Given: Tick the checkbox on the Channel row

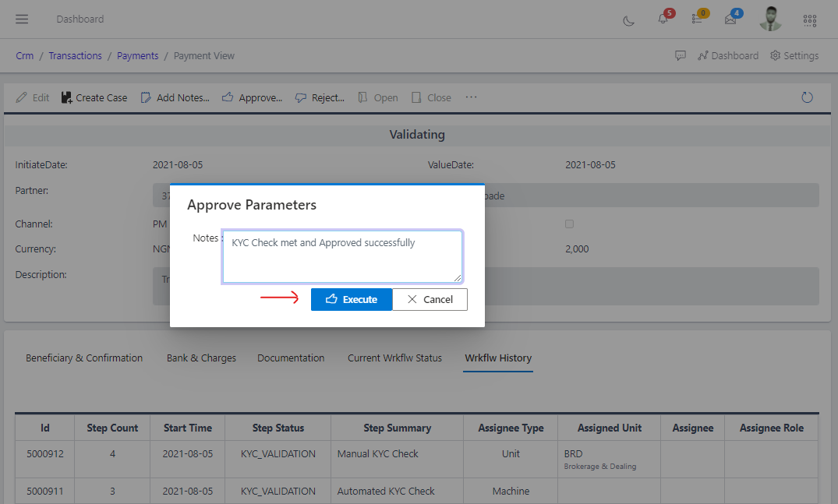Looking at the screenshot, I should point(569,224).
